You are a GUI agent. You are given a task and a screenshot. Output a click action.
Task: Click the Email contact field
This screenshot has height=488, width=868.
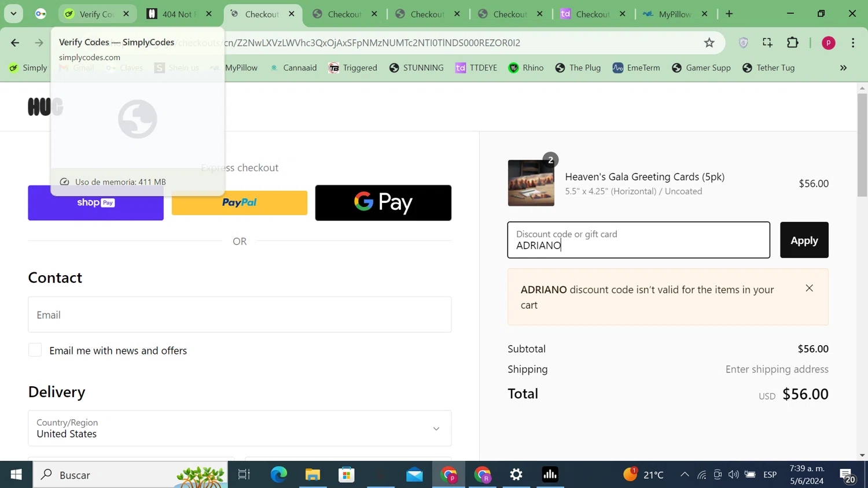[x=240, y=315]
